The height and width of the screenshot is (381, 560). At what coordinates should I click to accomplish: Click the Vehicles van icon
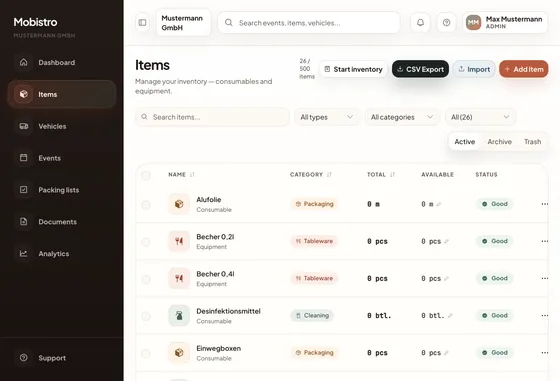coord(24,126)
